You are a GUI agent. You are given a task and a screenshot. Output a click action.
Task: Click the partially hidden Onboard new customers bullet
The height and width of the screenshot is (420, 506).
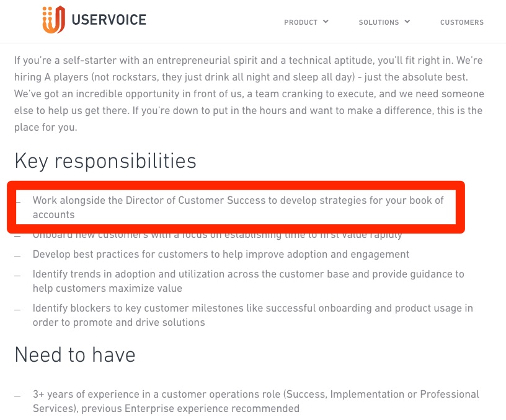coord(217,235)
